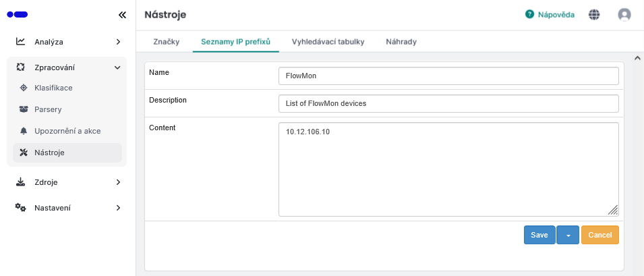Select the Seznamy IP prefixů tab
The image size is (644, 276).
coord(236,42)
